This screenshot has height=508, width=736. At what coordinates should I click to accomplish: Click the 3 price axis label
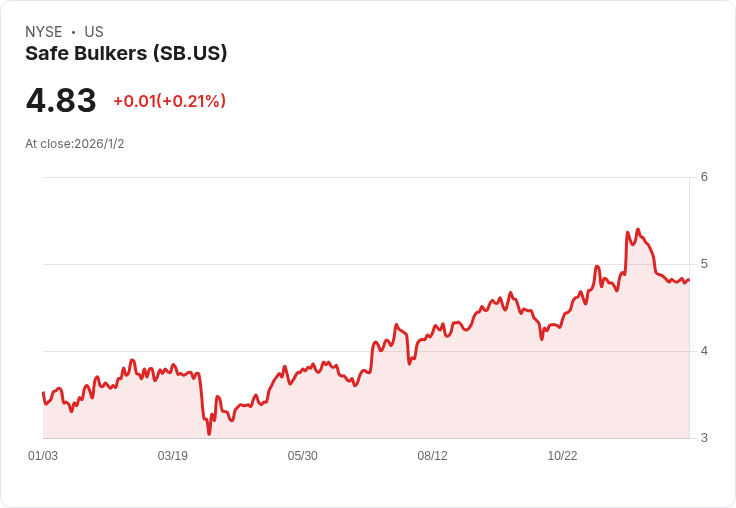(704, 438)
